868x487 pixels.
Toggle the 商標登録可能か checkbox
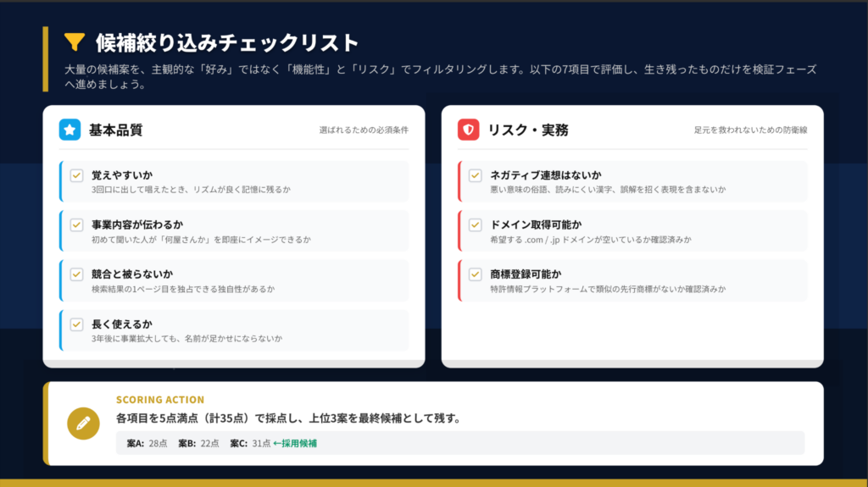(476, 274)
